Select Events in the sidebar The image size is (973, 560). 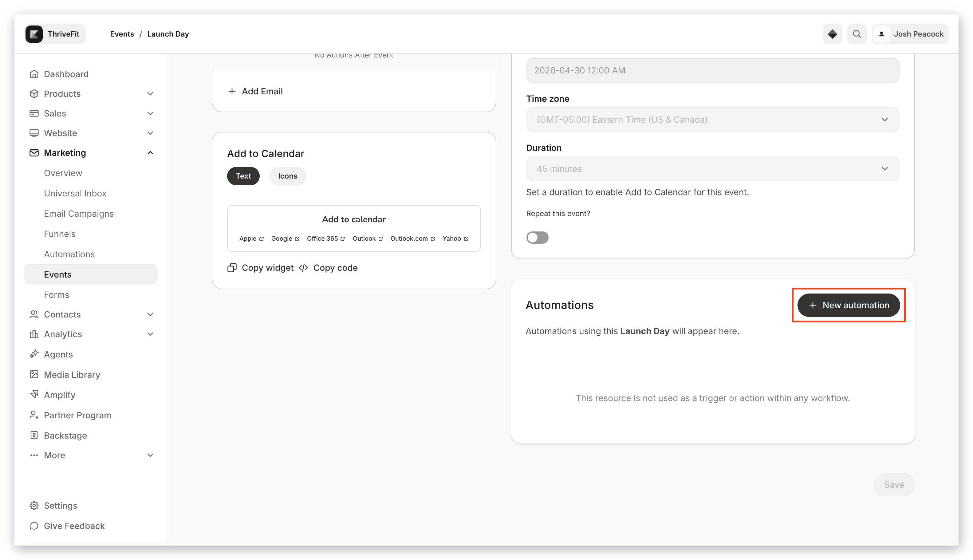tap(91, 274)
